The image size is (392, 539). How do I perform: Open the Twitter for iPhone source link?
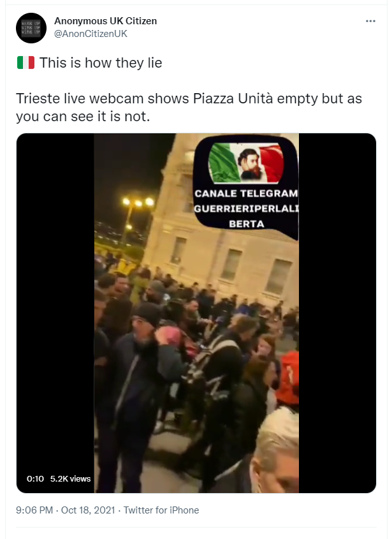click(x=161, y=510)
